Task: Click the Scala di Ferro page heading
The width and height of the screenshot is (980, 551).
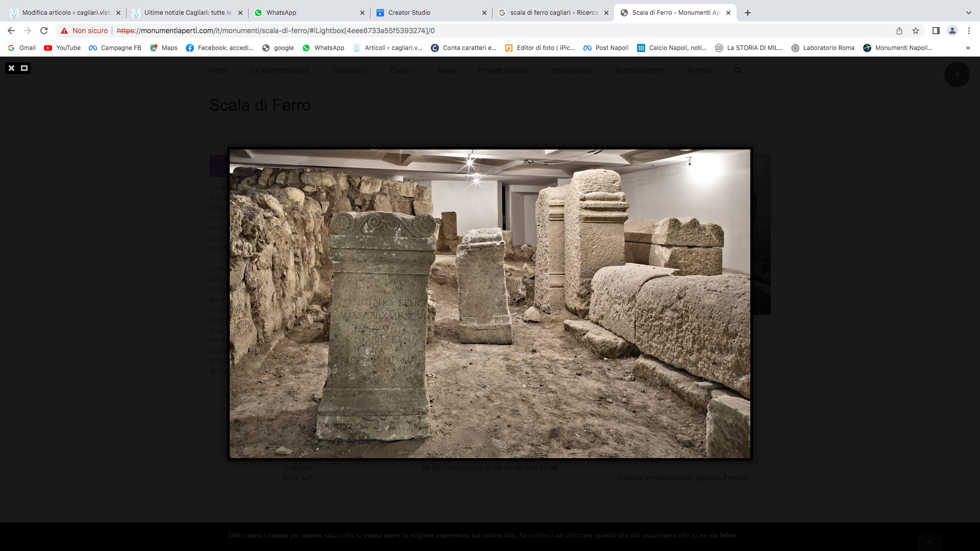Action: (x=260, y=105)
